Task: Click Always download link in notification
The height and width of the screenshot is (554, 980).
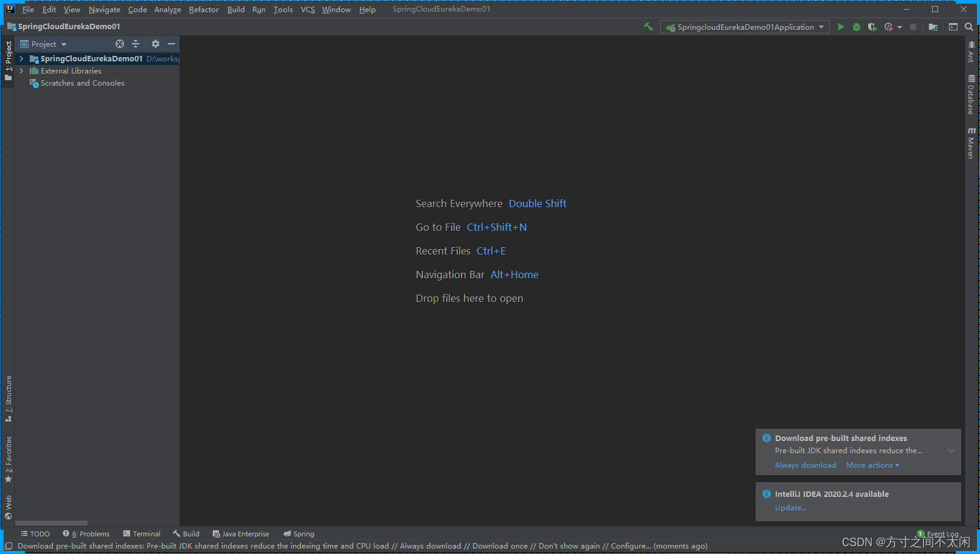Action: 806,465
